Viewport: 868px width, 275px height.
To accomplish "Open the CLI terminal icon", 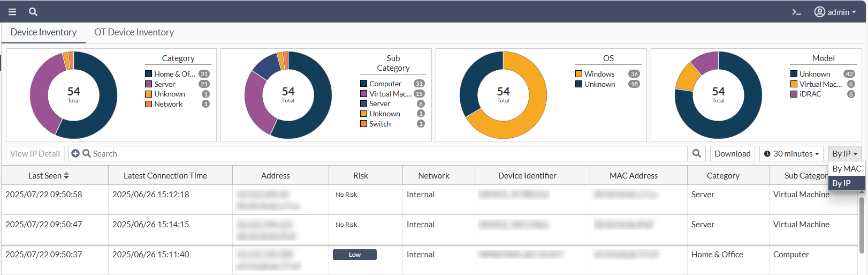I will [796, 12].
